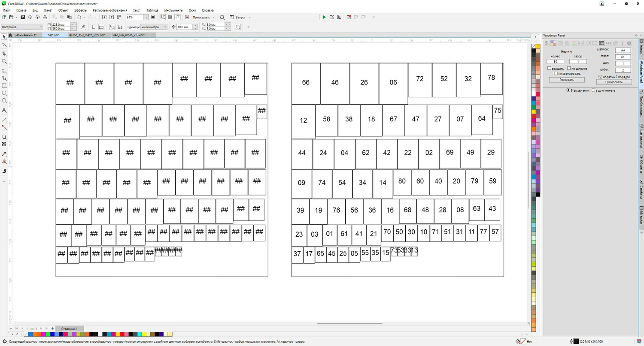
Task: Select the Interactive Fill tool
Action: [x=4, y=162]
